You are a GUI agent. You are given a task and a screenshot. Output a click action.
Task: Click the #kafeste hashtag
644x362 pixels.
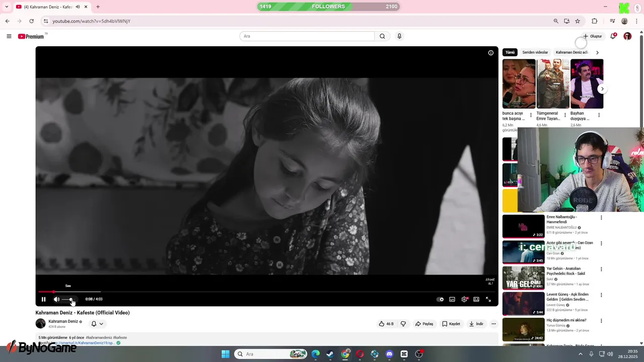pyautogui.click(x=120, y=338)
